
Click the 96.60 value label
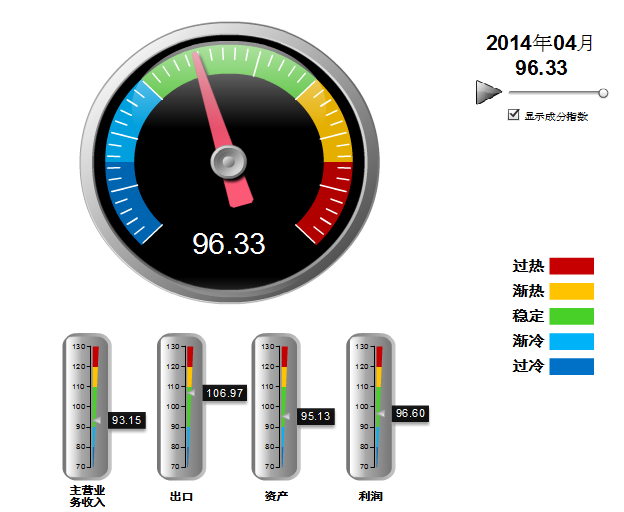tap(411, 413)
